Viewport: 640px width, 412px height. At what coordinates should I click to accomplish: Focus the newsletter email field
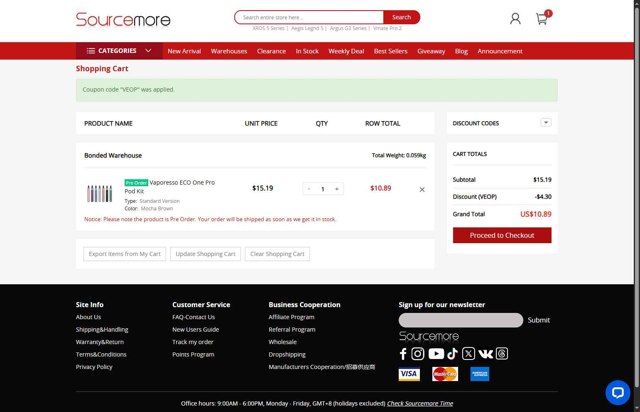(461, 320)
